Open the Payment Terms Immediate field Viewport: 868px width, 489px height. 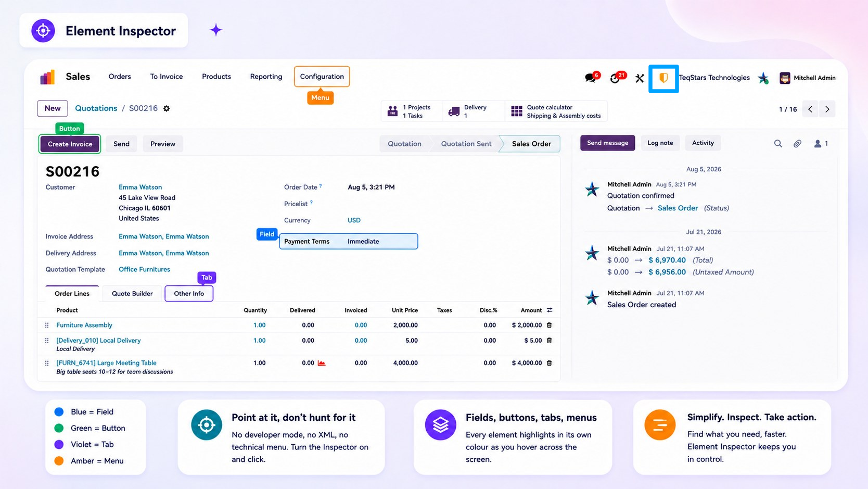pyautogui.click(x=349, y=242)
